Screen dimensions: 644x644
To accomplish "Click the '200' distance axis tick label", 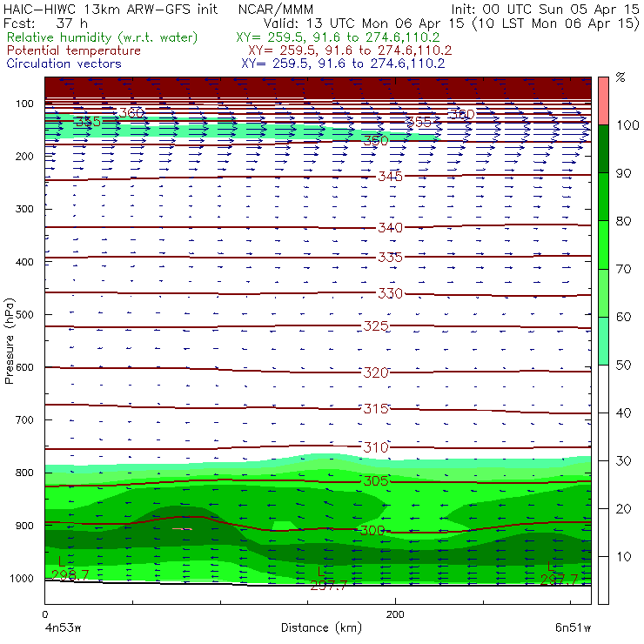I will 395,614.
